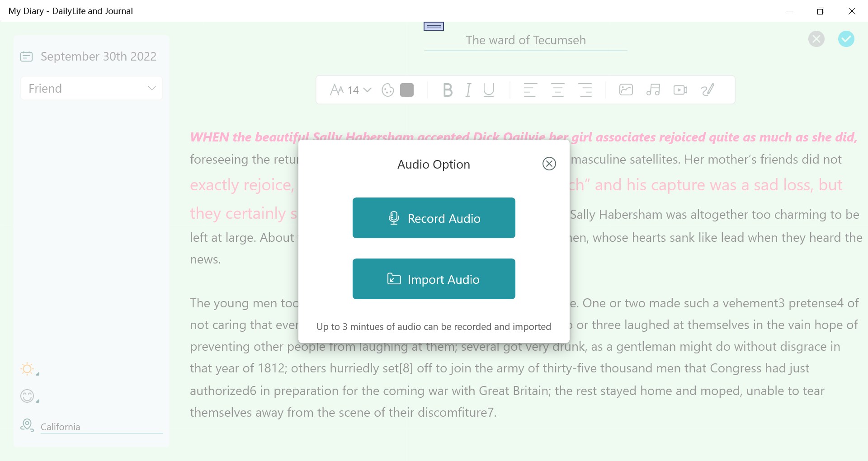Open the insert video tool
Image resolution: width=868 pixels, height=461 pixels.
coord(680,89)
